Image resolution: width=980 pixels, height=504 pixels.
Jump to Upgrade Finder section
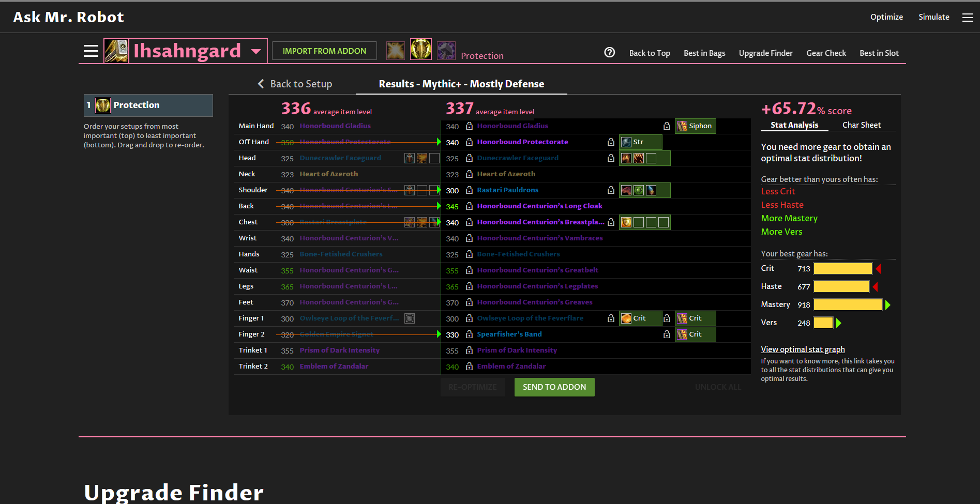click(x=765, y=53)
